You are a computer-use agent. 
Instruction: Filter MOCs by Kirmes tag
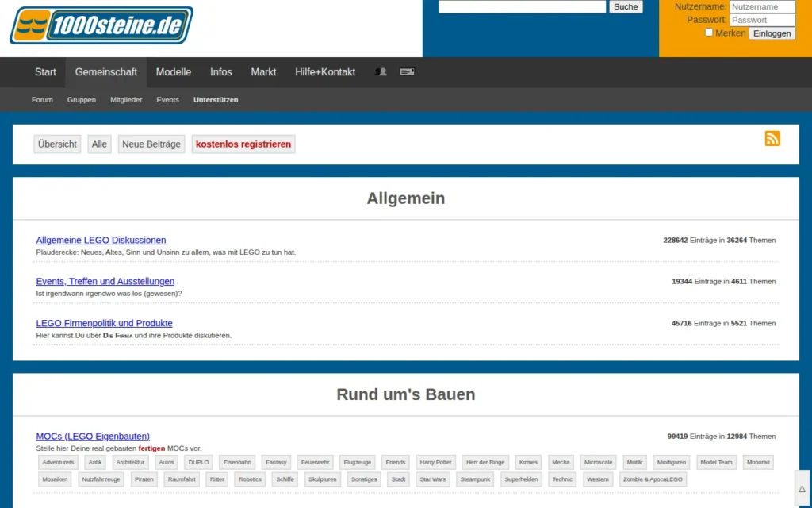click(x=528, y=463)
